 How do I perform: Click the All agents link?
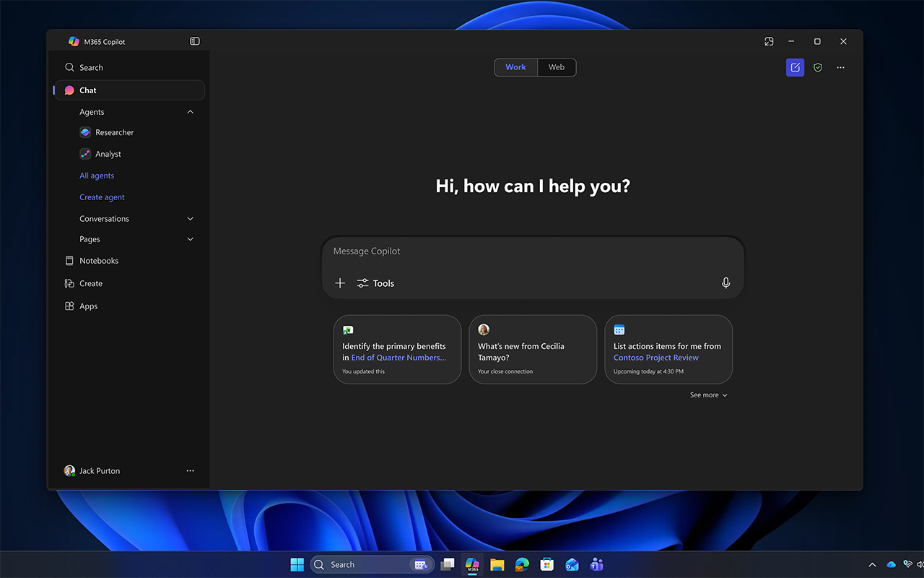click(x=97, y=176)
